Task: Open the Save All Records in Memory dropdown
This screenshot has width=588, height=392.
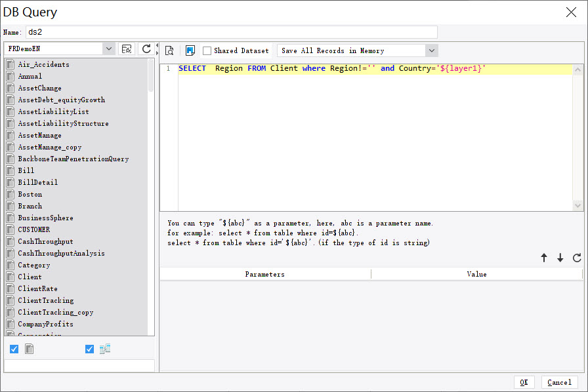Action: pyautogui.click(x=432, y=50)
